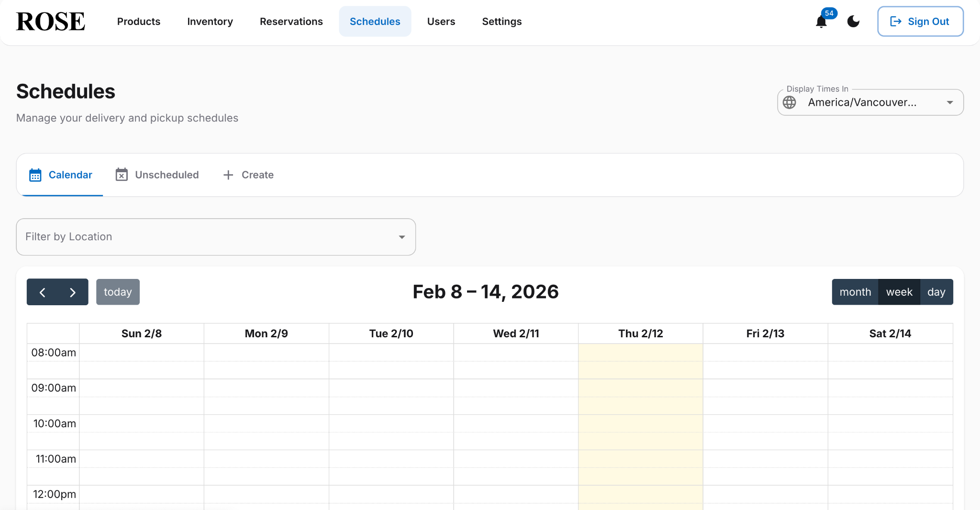Switch calendar to month view
This screenshot has height=510, width=980.
click(x=855, y=292)
